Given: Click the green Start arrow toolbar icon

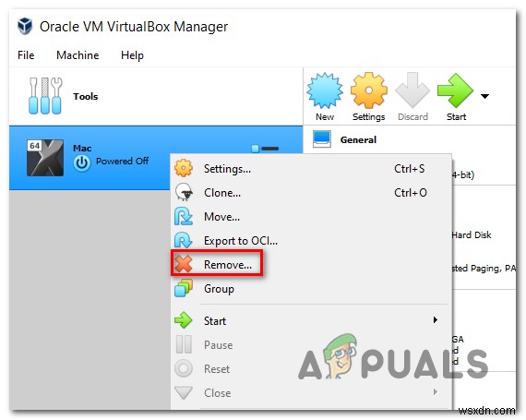Looking at the screenshot, I should click(455, 90).
